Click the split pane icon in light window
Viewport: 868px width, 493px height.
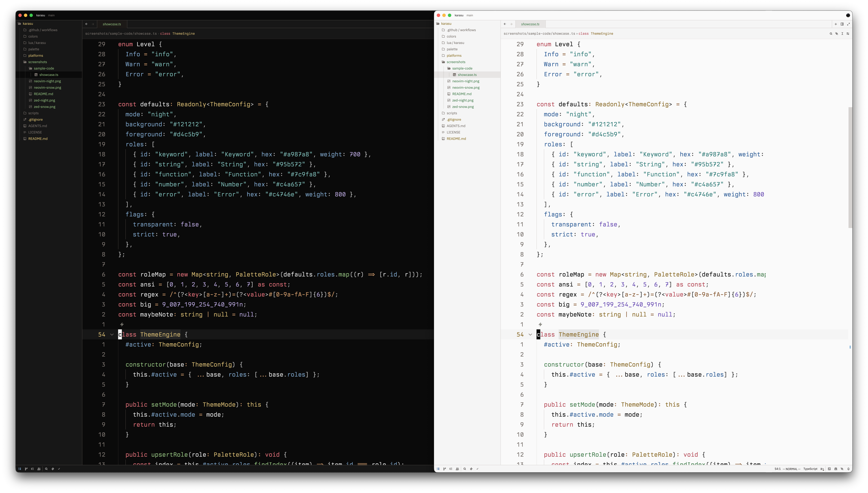(x=842, y=24)
